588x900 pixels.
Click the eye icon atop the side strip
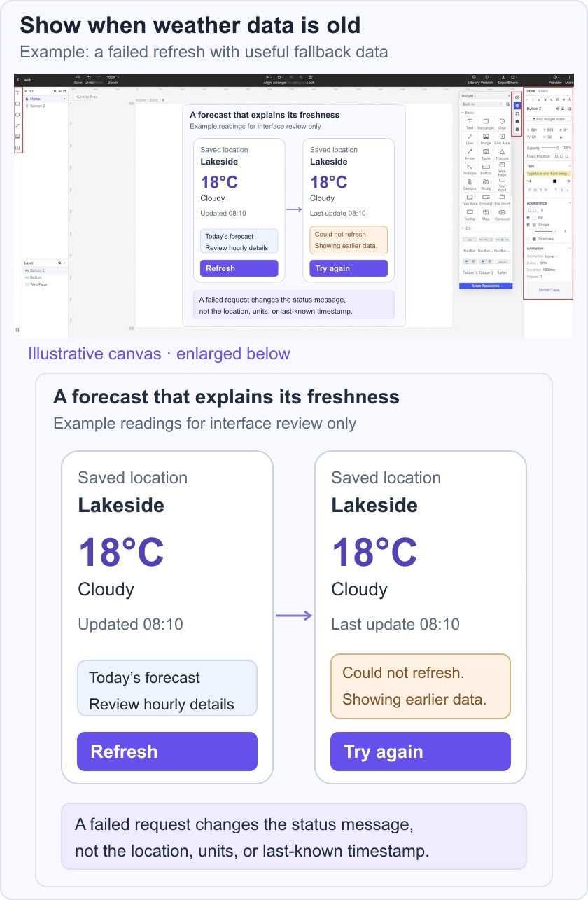[x=517, y=97]
